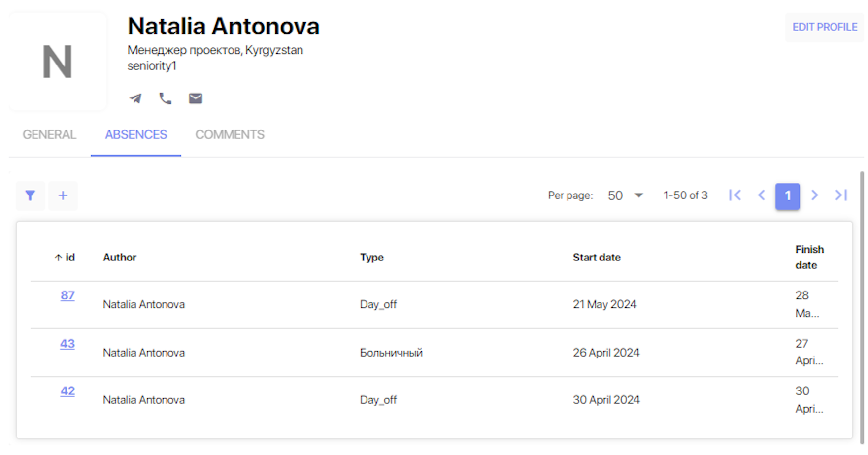Go to previous page arrow
Image resolution: width=868 pixels, height=455 pixels.
pyautogui.click(x=762, y=195)
